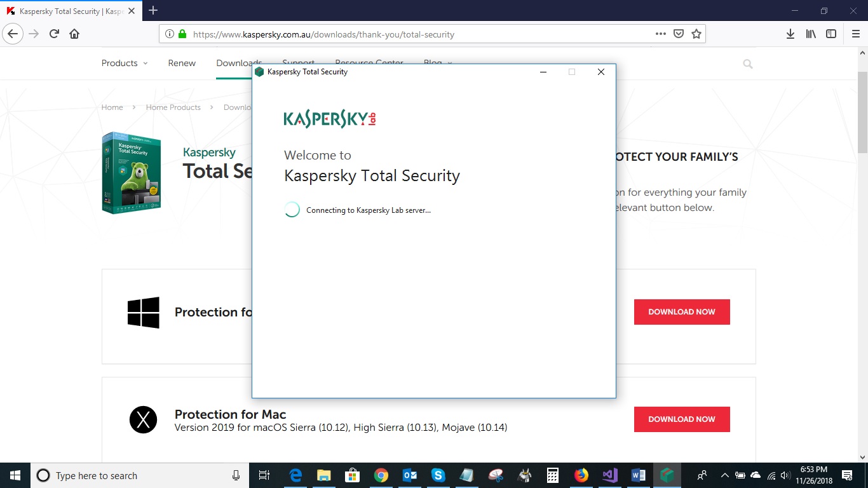The height and width of the screenshot is (488, 868).
Task: Go back to previous page in Firefox
Action: point(13,34)
